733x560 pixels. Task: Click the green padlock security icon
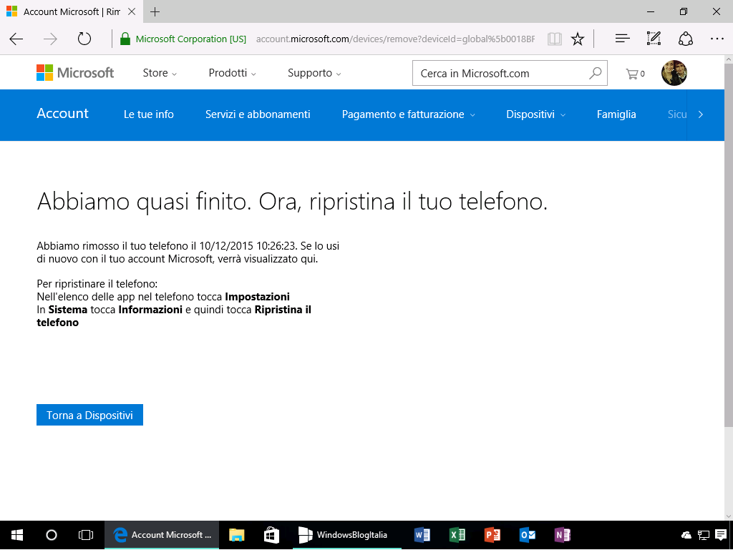click(x=125, y=39)
